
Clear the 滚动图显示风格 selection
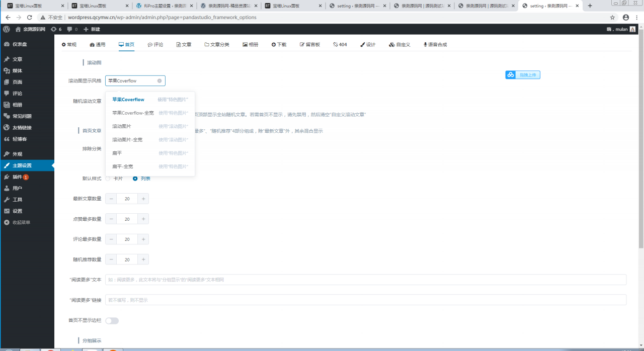tap(159, 80)
